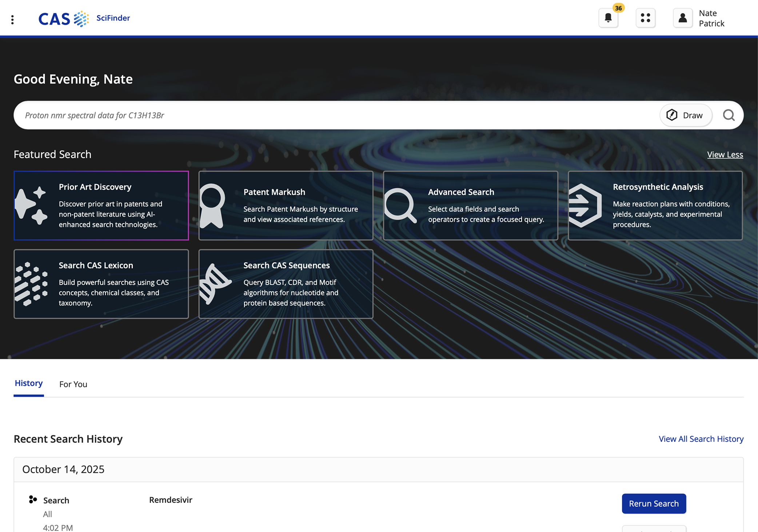This screenshot has height=532, width=758.
Task: Open the user account icon
Action: pyautogui.click(x=682, y=18)
